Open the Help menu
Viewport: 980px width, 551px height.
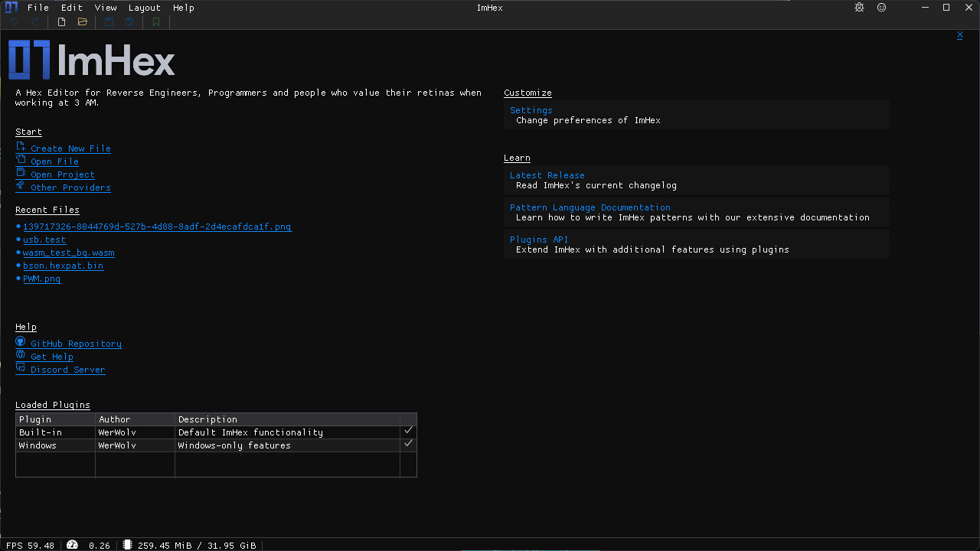183,7
